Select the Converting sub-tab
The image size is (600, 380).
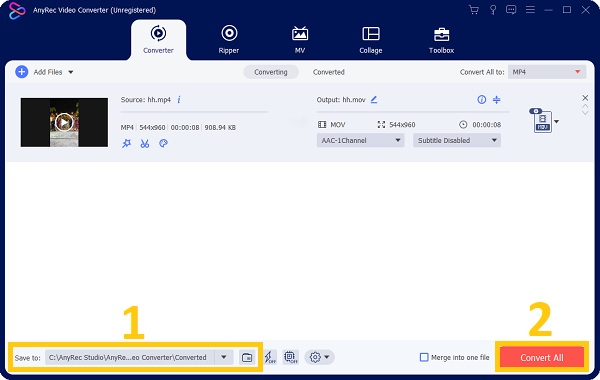tap(271, 72)
